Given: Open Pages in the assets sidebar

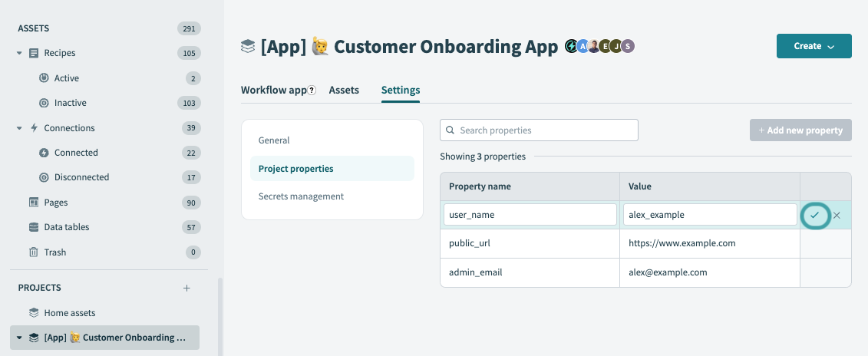Looking at the screenshot, I should click(55, 203).
